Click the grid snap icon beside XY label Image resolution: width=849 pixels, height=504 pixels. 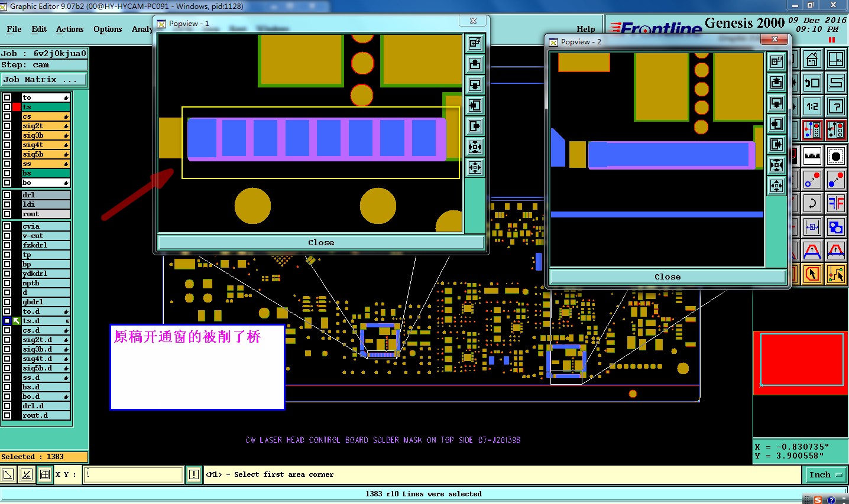45,474
